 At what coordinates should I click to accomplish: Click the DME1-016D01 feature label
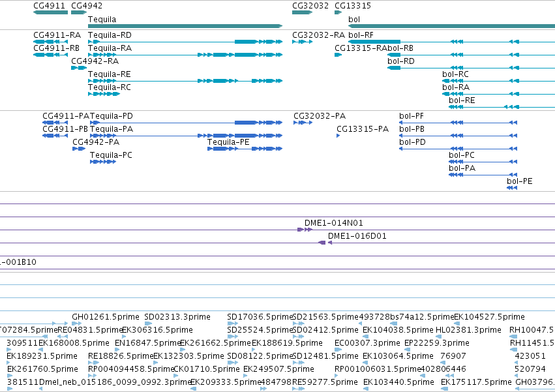pos(357,236)
